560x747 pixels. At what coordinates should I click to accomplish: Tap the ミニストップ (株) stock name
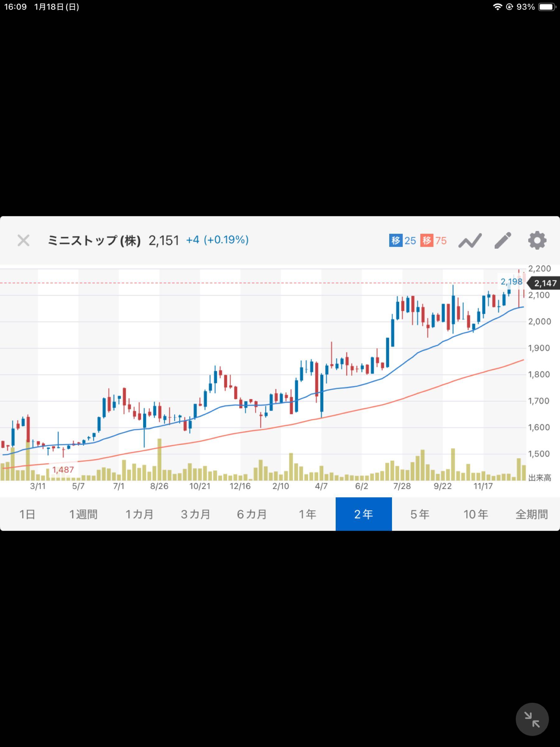click(x=94, y=241)
